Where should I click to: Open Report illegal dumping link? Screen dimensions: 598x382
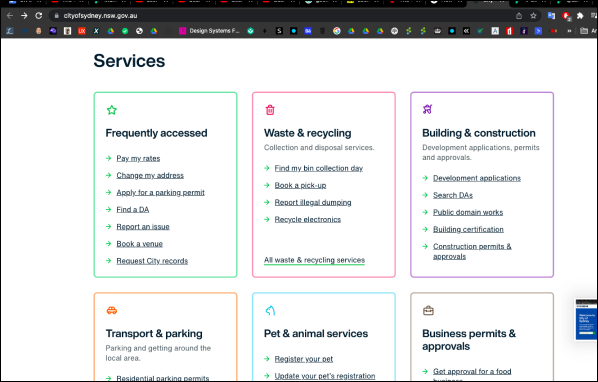pyautogui.click(x=313, y=202)
